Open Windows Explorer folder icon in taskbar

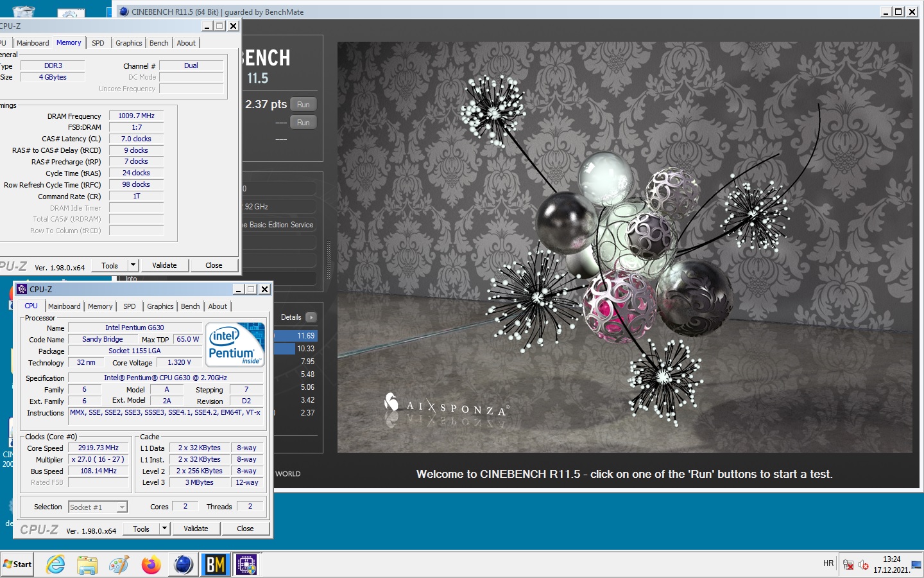click(x=87, y=565)
